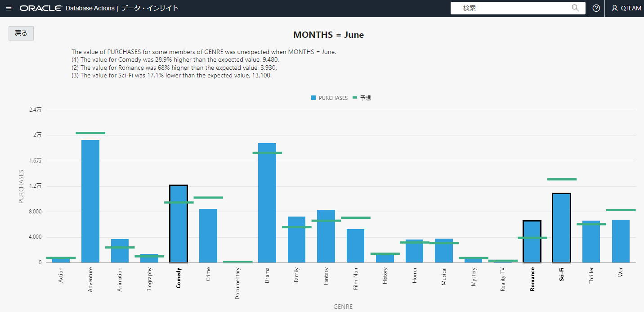This screenshot has width=644, height=312.
Task: Click the 戻る back button
Action: point(21,33)
